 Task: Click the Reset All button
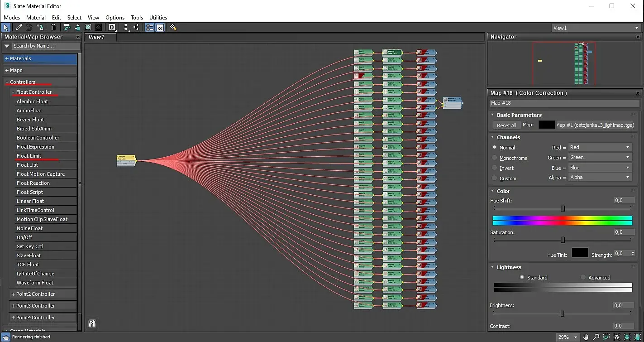coord(506,125)
